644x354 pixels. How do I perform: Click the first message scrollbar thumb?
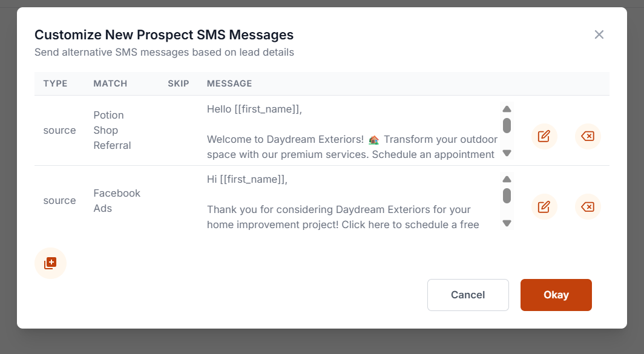click(x=507, y=126)
